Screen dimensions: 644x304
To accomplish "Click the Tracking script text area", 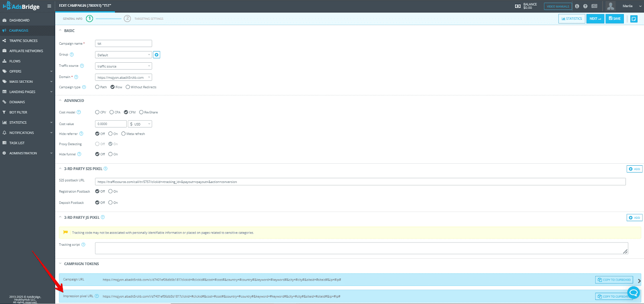I will [x=361, y=248].
